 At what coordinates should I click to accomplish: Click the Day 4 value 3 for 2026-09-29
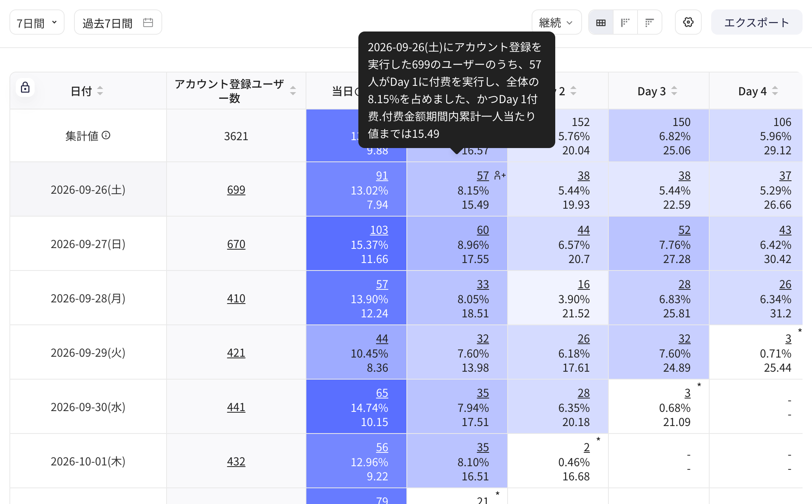point(788,339)
